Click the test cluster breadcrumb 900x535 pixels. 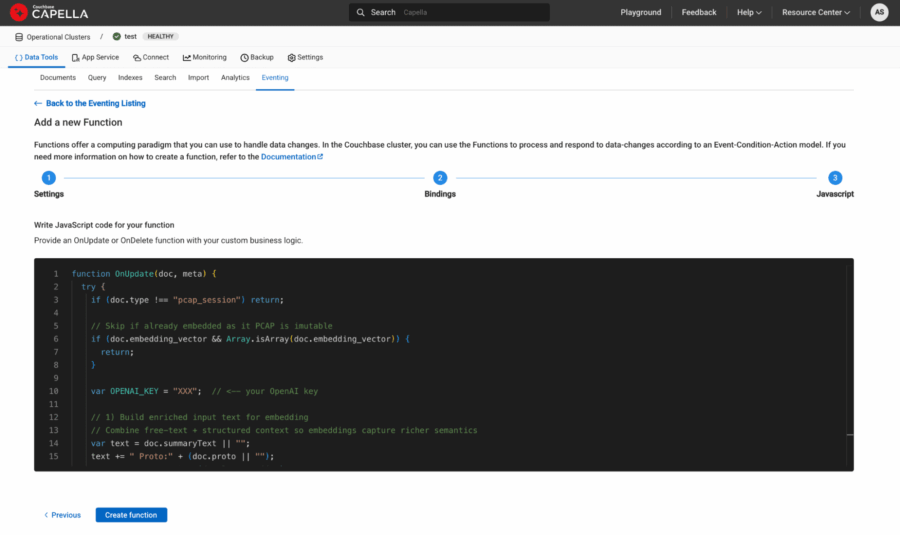coord(130,36)
